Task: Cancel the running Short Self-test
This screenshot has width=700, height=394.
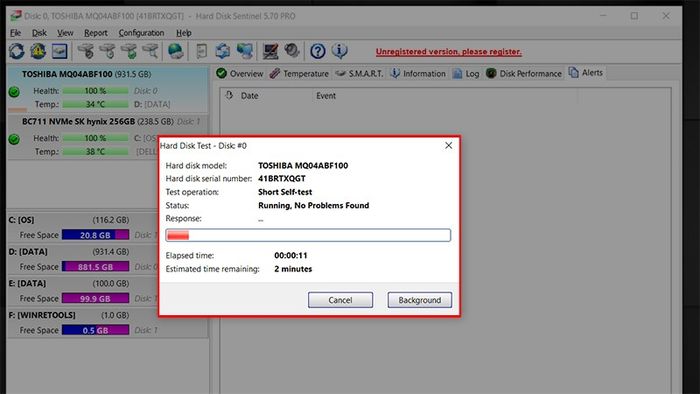Action: tap(340, 300)
